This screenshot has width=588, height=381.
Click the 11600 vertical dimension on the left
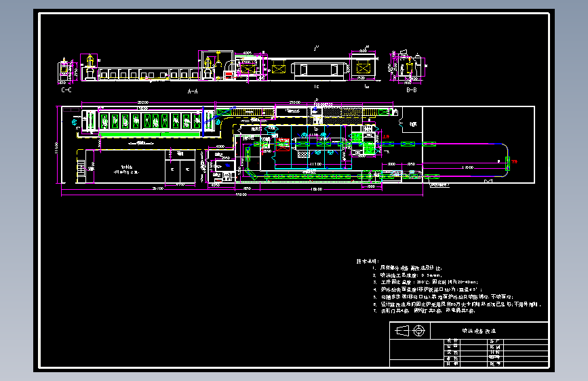click(x=57, y=147)
